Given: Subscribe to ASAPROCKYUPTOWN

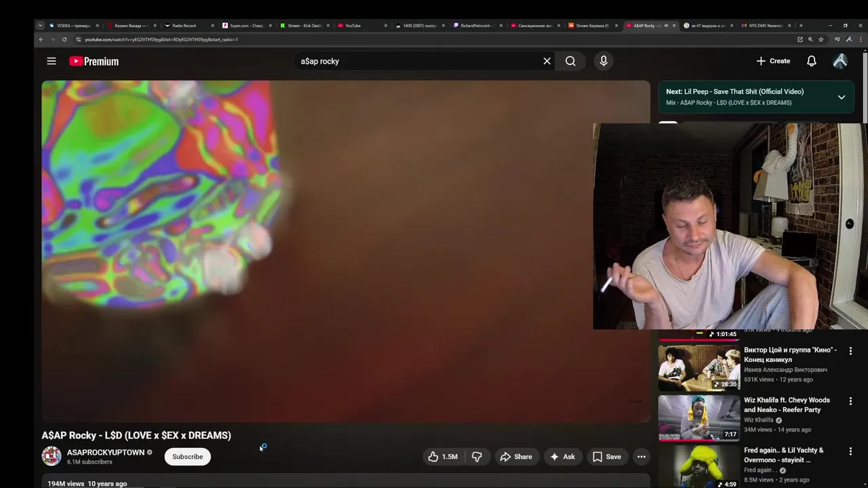Looking at the screenshot, I should point(187,457).
